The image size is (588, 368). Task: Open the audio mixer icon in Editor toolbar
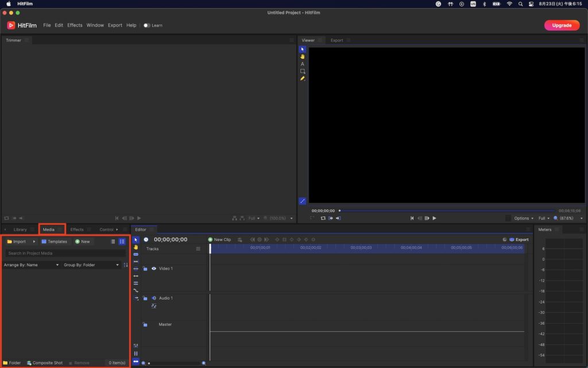click(136, 345)
